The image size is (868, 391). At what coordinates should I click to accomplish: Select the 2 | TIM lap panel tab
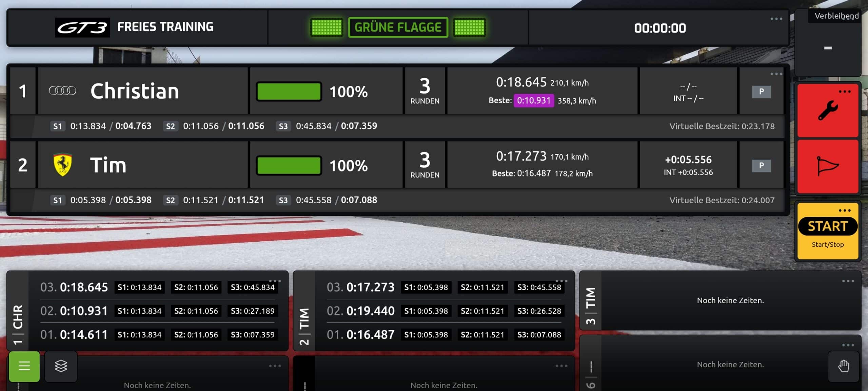(x=304, y=327)
